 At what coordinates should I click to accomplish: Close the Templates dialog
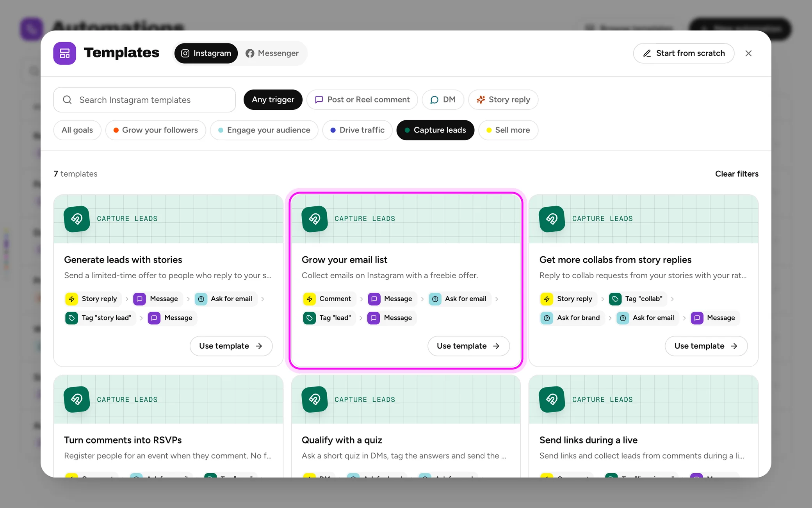tap(748, 54)
